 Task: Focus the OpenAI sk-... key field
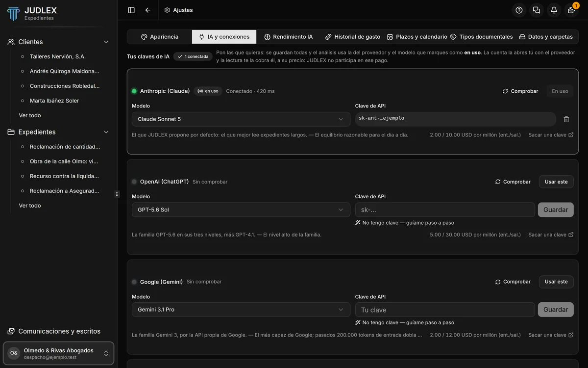[445, 210]
